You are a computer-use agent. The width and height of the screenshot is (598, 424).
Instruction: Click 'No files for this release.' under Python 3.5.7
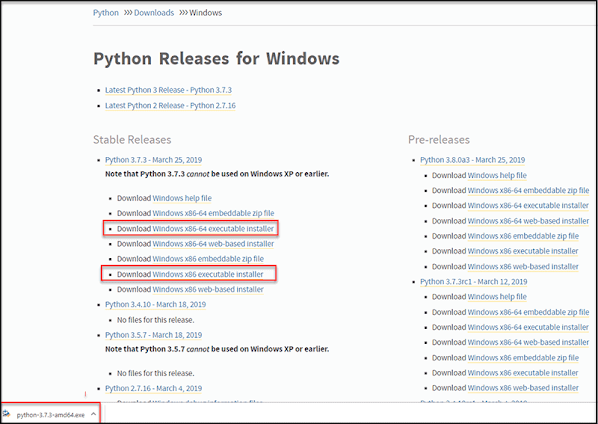(x=155, y=373)
